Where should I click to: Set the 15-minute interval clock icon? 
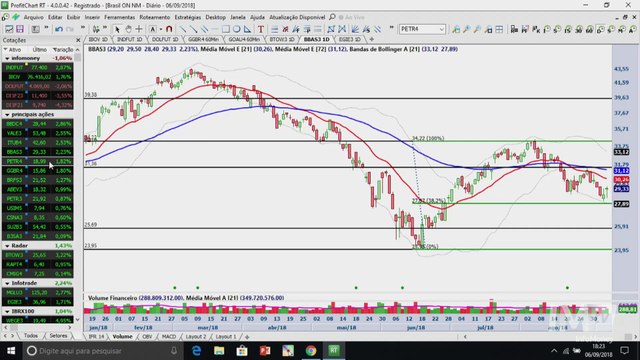568,29
